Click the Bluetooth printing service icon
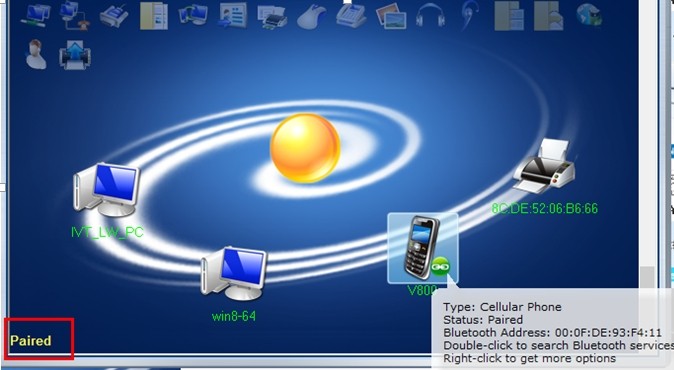674x370 pixels. (x=272, y=17)
